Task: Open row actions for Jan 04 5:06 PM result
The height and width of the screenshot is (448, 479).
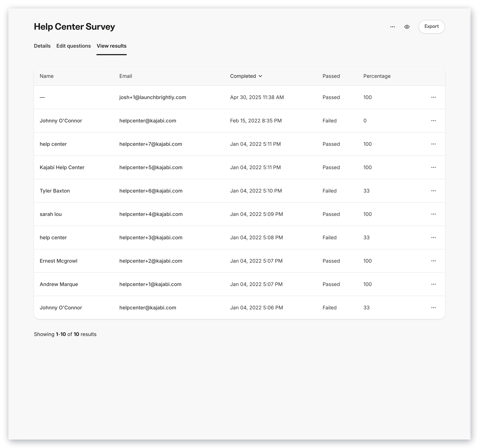Action: [x=433, y=308]
